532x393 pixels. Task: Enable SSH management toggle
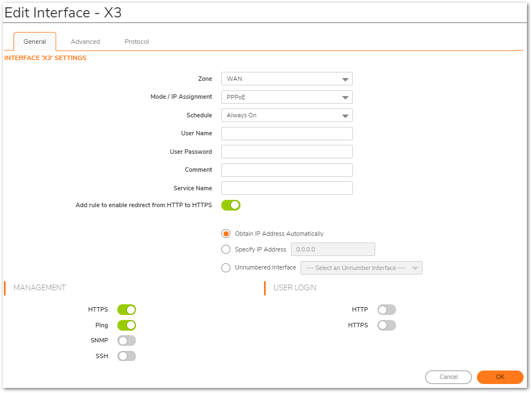pyautogui.click(x=126, y=356)
